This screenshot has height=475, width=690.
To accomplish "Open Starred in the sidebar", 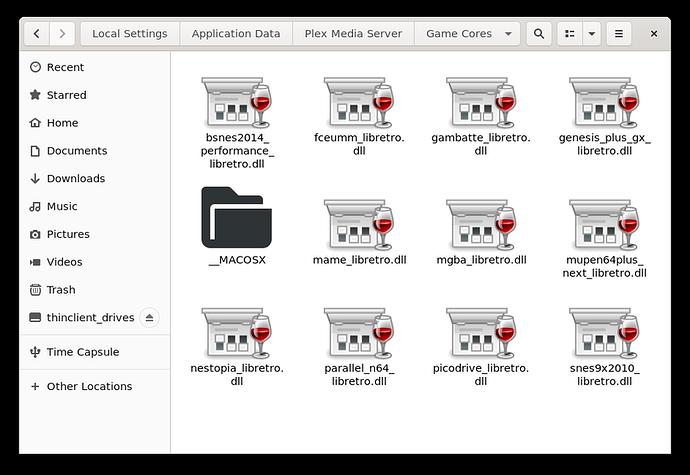I will pyautogui.click(x=95, y=95).
